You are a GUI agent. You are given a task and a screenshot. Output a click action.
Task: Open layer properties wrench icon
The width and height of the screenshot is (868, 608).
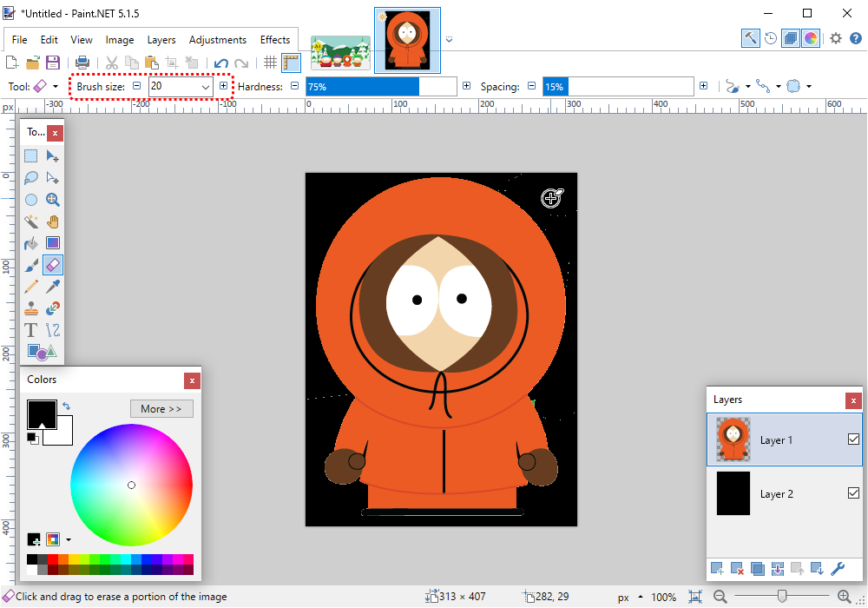838,568
